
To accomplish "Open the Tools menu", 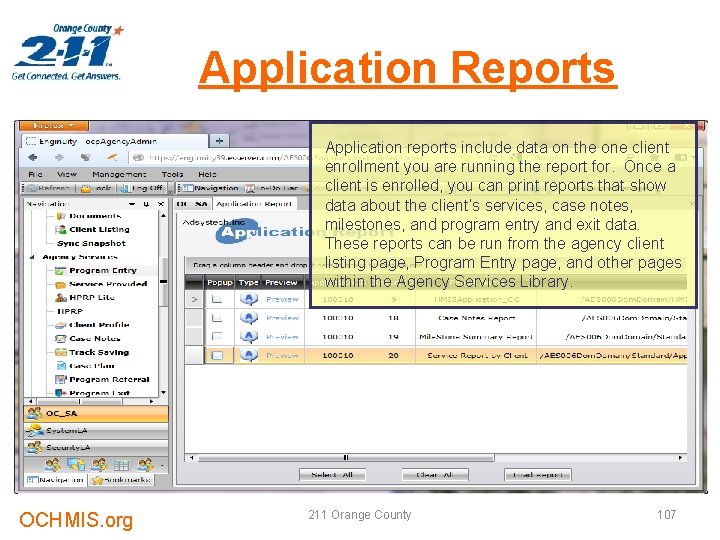I will [x=173, y=174].
